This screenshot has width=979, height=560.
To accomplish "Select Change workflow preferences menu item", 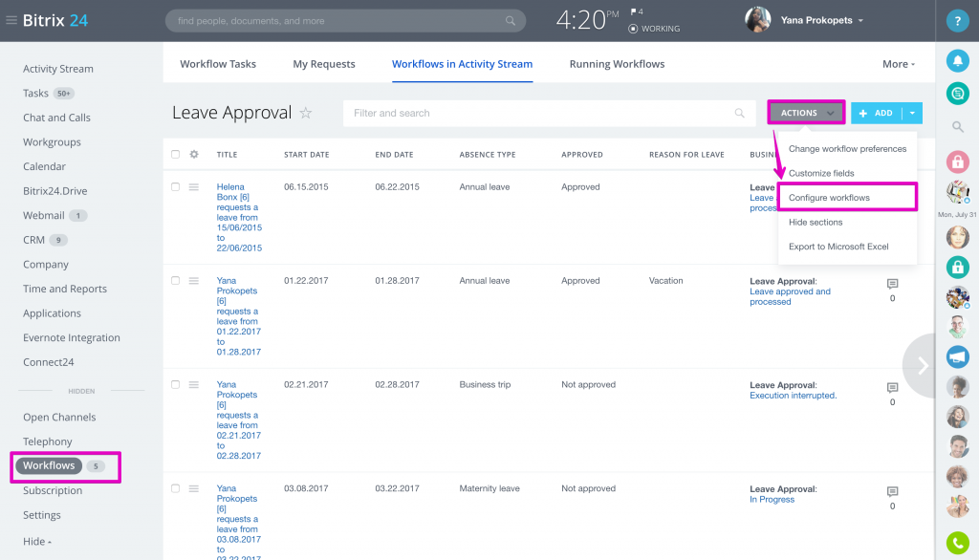I will (x=847, y=148).
